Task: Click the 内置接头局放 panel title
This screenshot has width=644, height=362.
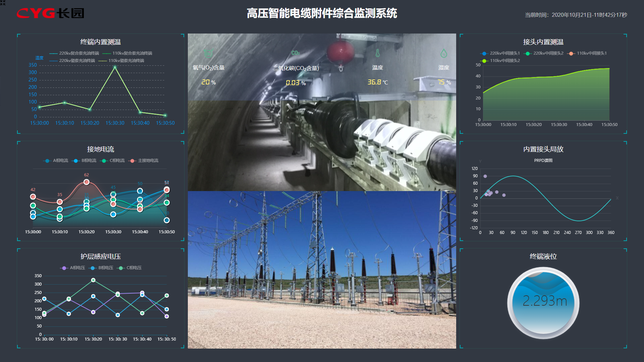Action: (543, 149)
